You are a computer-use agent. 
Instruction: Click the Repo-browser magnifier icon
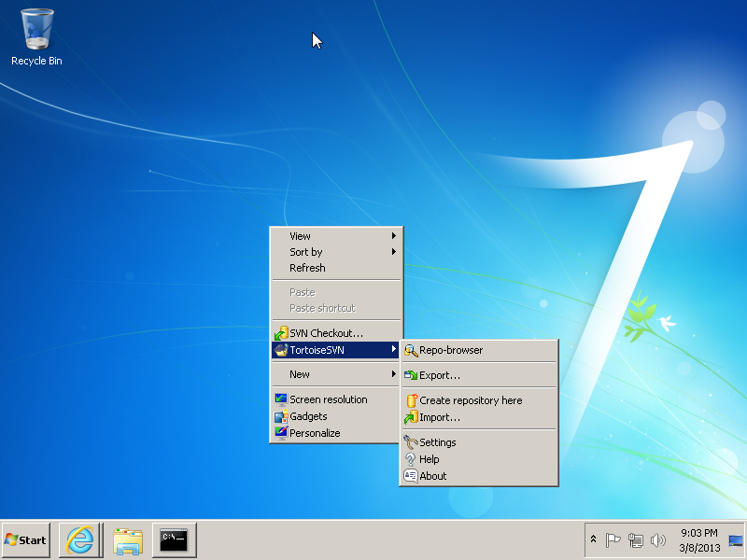411,351
